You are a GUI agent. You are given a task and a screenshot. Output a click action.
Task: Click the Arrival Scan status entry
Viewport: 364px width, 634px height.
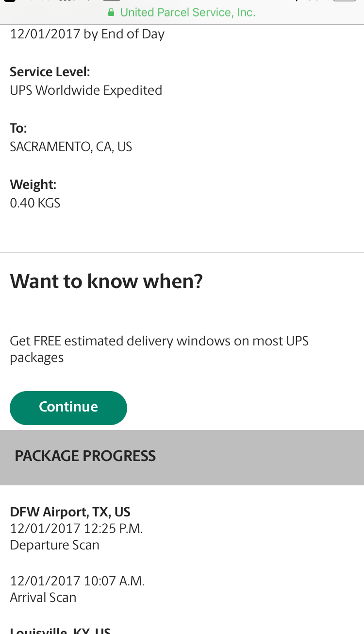click(43, 598)
